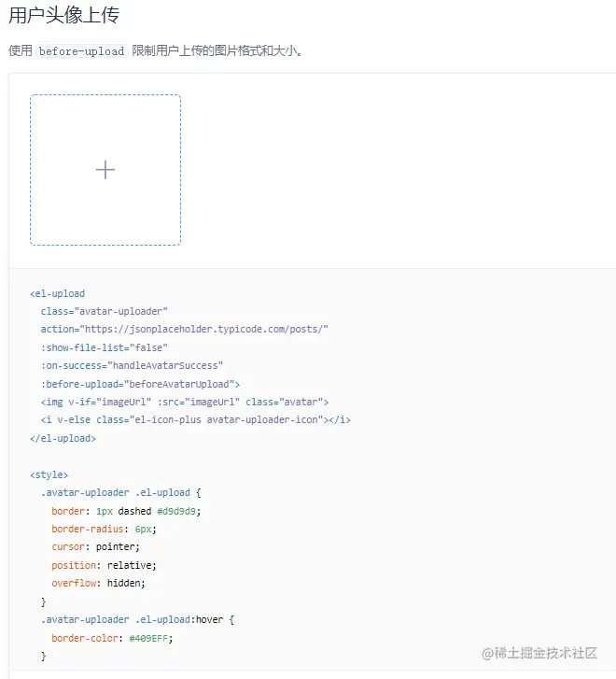Viewport: 616px width, 679px height.
Task: Click the :show-file-list="false" line
Action: pos(104,347)
